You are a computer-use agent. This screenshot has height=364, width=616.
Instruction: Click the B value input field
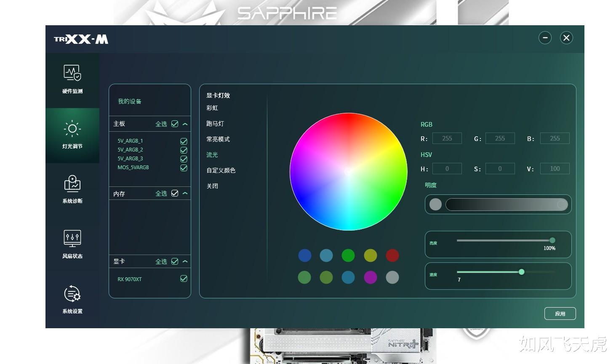coord(555,138)
